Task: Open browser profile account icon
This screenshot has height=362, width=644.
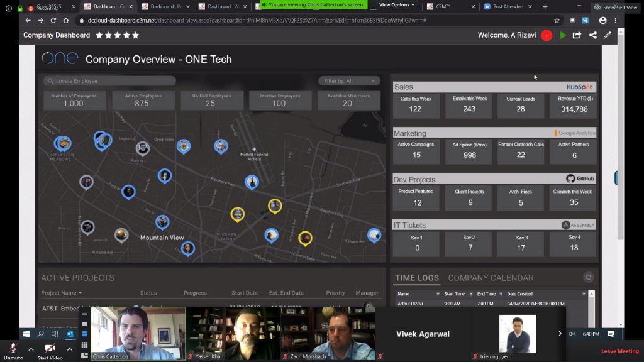Action: point(602,20)
